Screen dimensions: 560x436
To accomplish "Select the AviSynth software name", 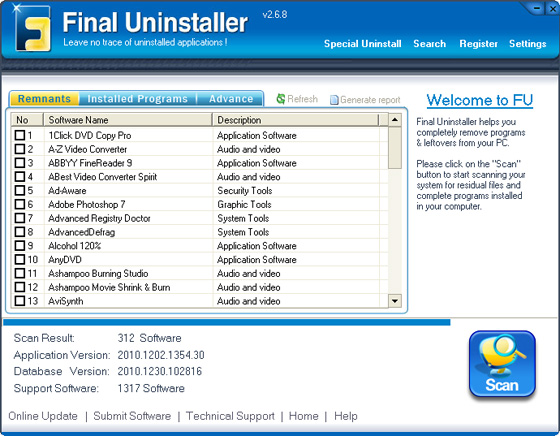I will tap(66, 301).
